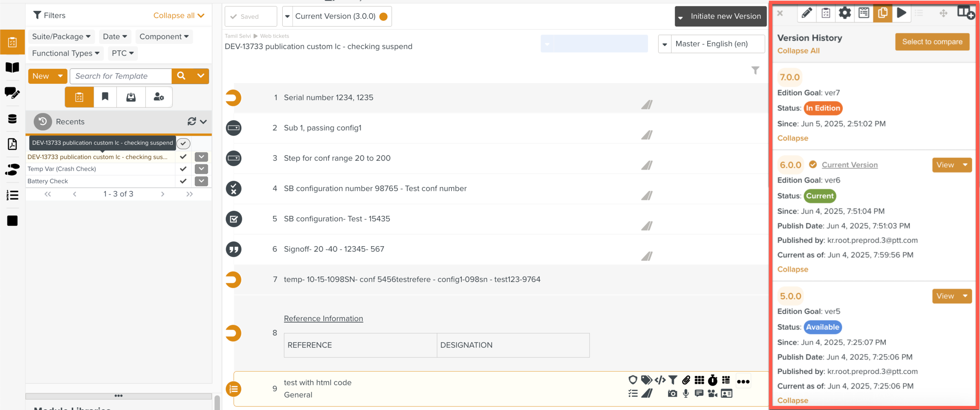Viewport: 980px width, 410px height.
Task: Click the Select to compare button
Action: (x=932, y=42)
